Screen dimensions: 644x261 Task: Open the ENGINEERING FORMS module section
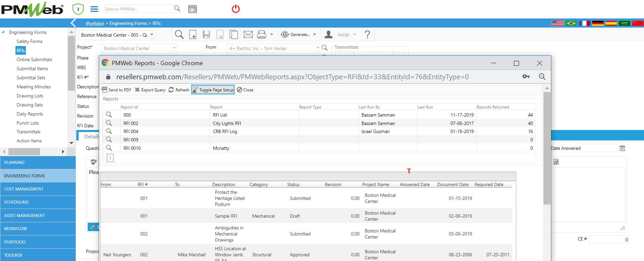(x=38, y=176)
